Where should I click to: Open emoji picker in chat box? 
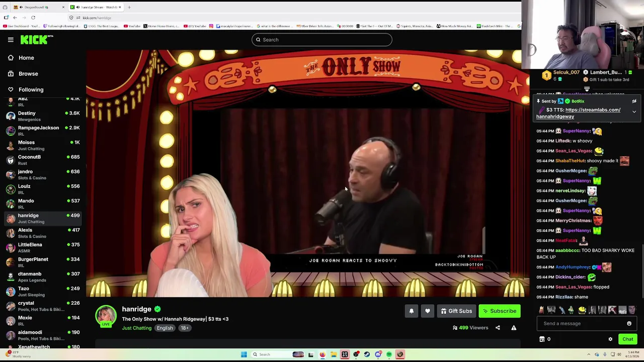[629, 324]
